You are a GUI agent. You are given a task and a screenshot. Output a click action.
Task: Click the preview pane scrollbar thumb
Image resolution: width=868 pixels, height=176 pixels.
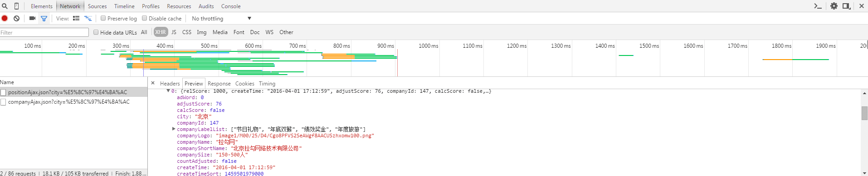pos(864,113)
